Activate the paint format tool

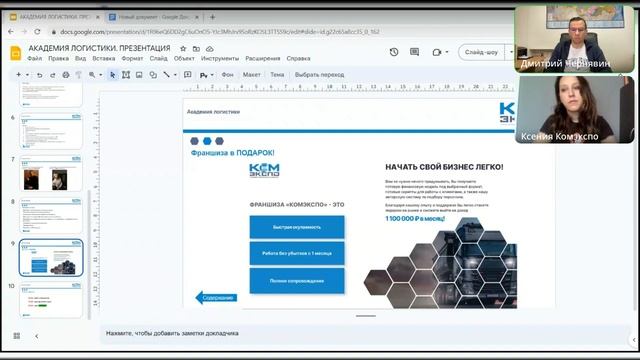click(78, 75)
